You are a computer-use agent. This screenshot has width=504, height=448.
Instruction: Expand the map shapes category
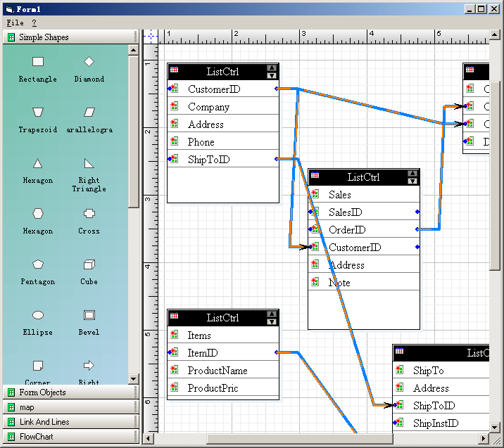[70, 407]
